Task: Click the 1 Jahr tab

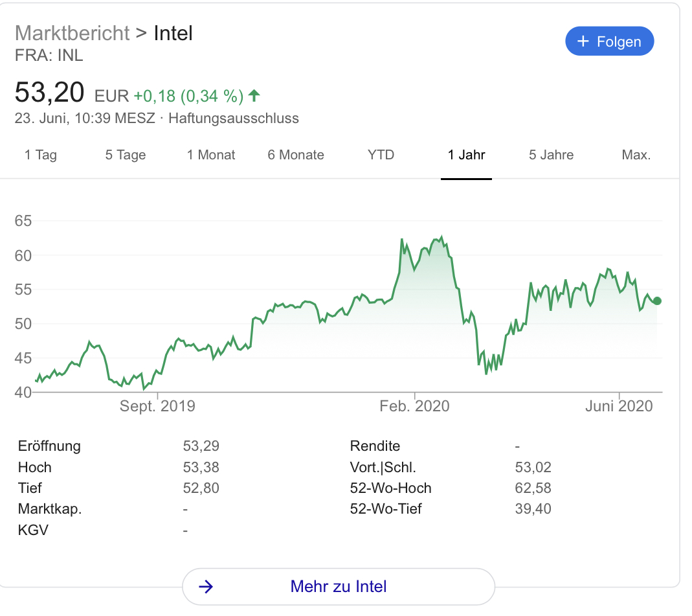Action: [466, 155]
